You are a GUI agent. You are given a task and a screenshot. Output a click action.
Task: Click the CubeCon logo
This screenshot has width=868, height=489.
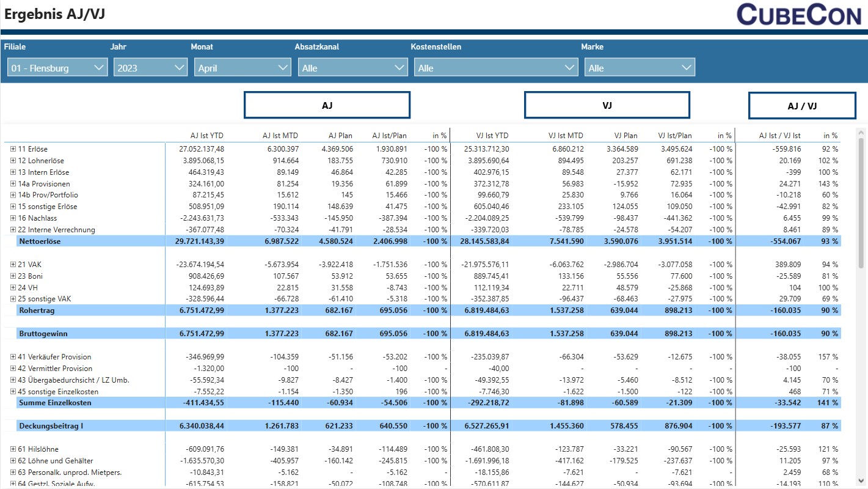798,15
